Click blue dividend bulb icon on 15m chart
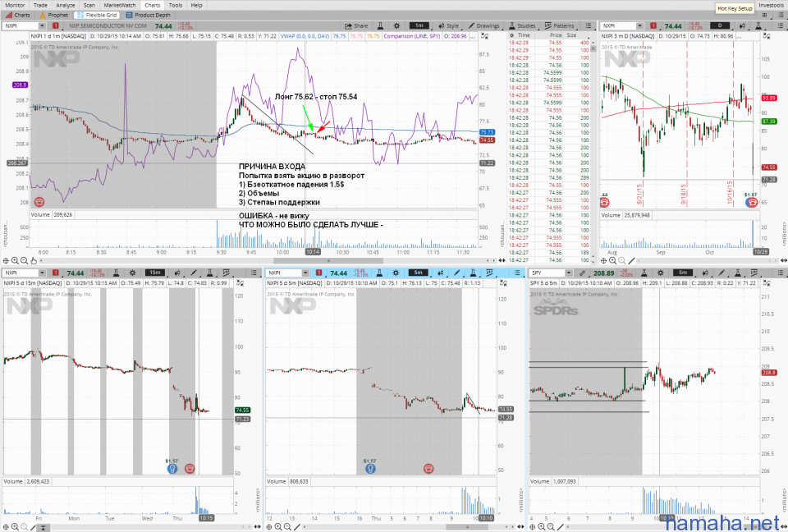Image resolution: width=788 pixels, height=532 pixels. (x=172, y=469)
